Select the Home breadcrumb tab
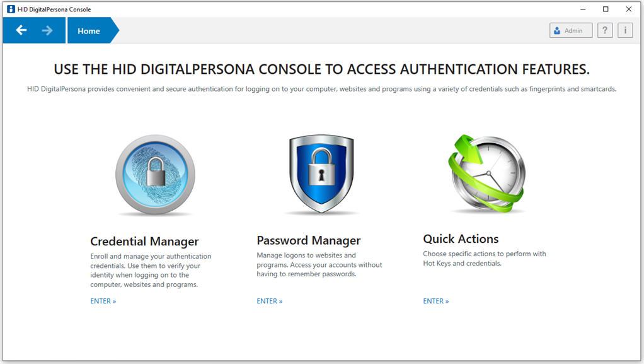644x364 pixels. pos(89,31)
